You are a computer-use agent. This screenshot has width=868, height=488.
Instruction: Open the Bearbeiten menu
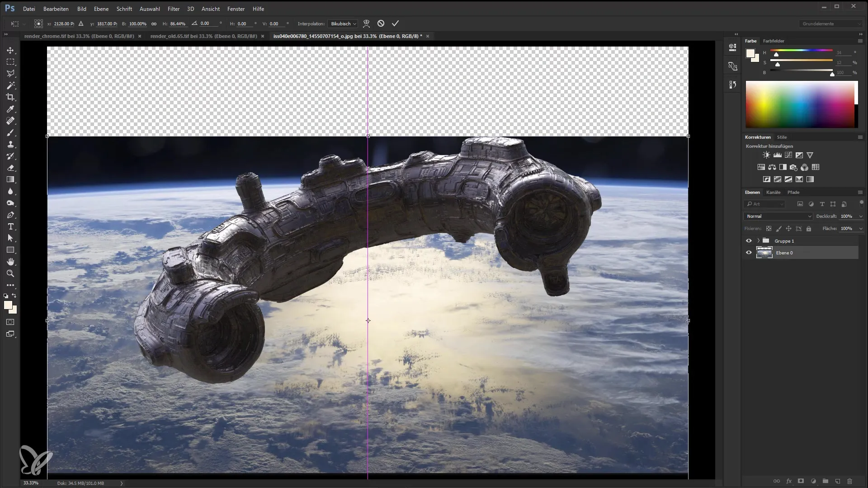(x=56, y=8)
